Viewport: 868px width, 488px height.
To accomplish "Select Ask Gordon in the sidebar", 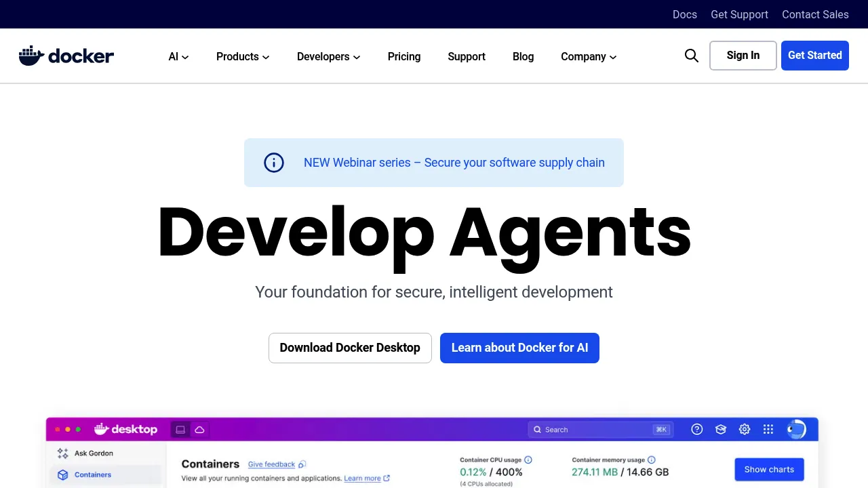I will click(106, 453).
